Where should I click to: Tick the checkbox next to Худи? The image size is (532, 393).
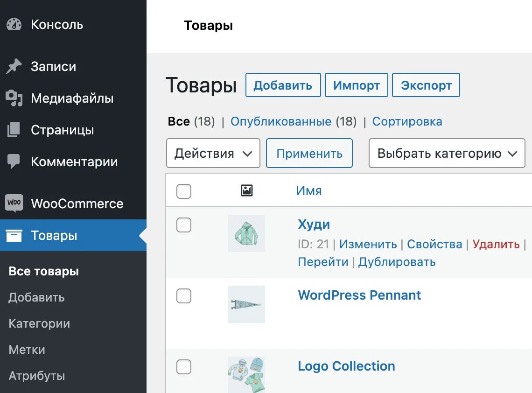tap(184, 225)
